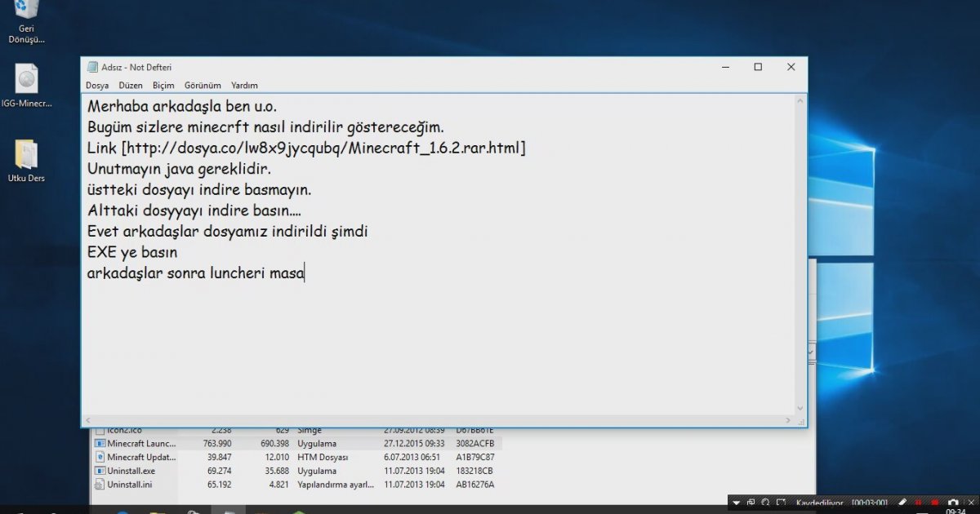
Task: Click the line 'EXE ye basın'
Action: click(132, 253)
